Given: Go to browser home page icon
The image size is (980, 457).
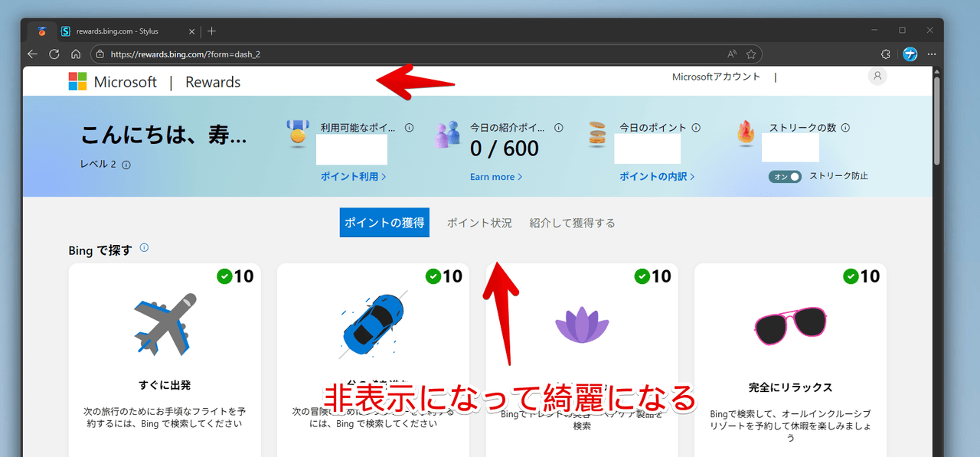Looking at the screenshot, I should coord(76,54).
